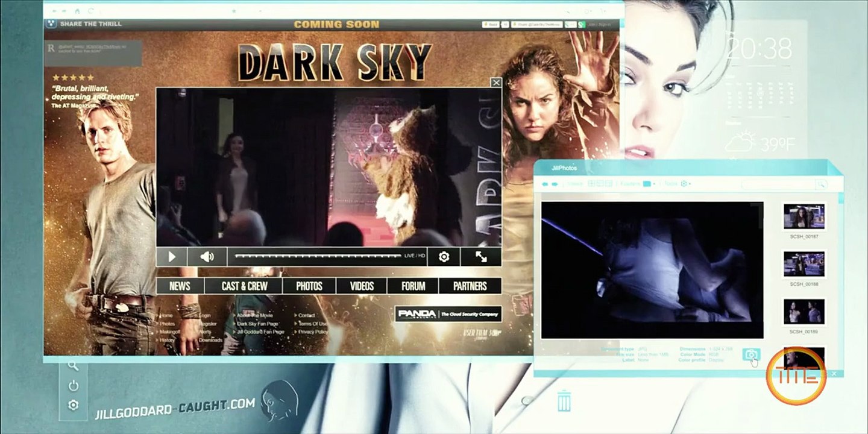Viewport: 868px width, 434px height.
Task: Open the Contact footer link
Action: (307, 315)
